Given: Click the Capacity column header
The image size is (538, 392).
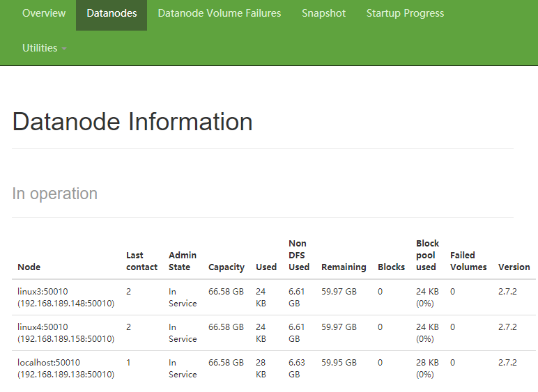Looking at the screenshot, I should coord(226,267).
